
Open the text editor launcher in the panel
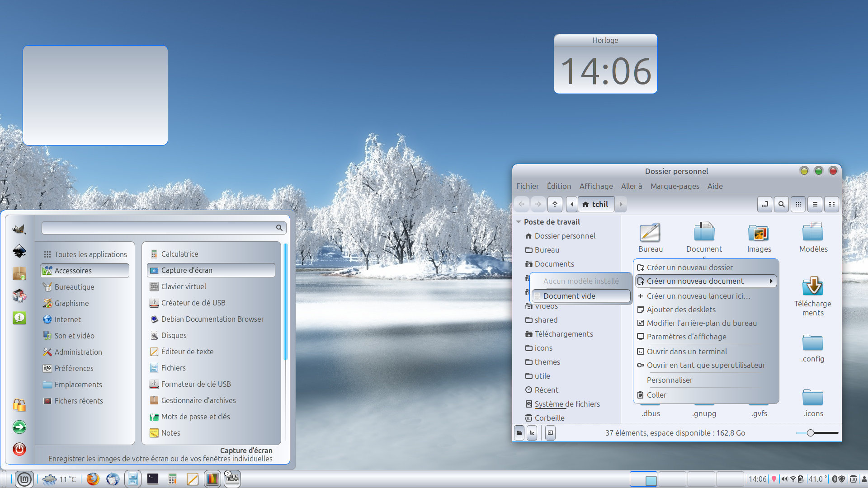[x=192, y=479]
